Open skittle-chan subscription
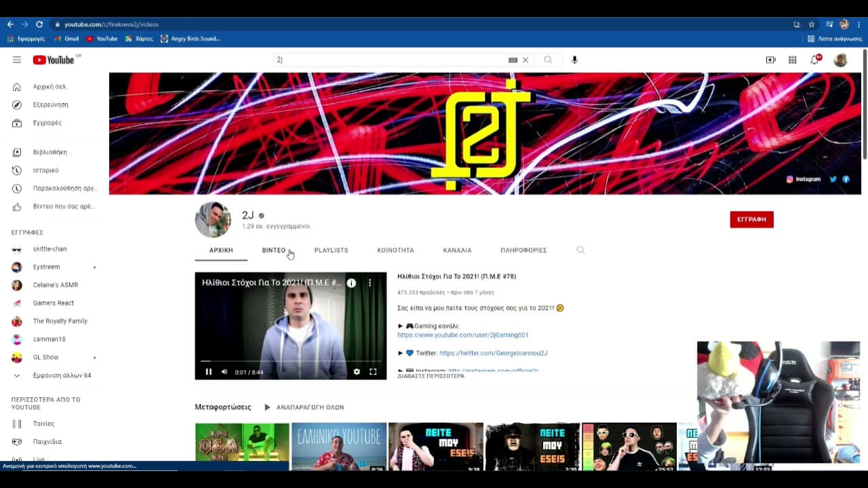868x488 pixels. tap(49, 249)
